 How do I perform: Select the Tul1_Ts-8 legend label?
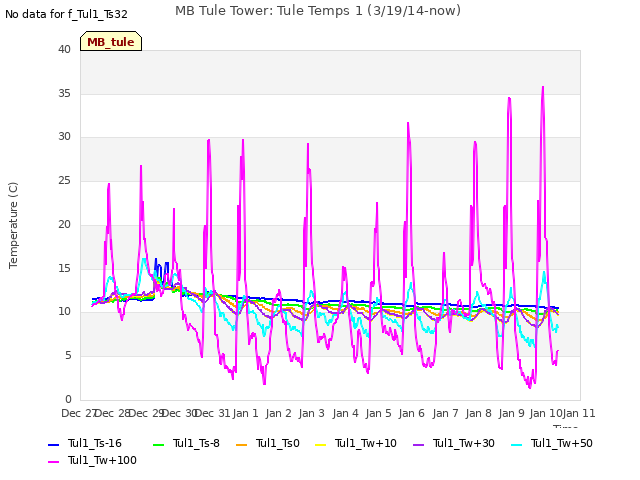tap(196, 444)
